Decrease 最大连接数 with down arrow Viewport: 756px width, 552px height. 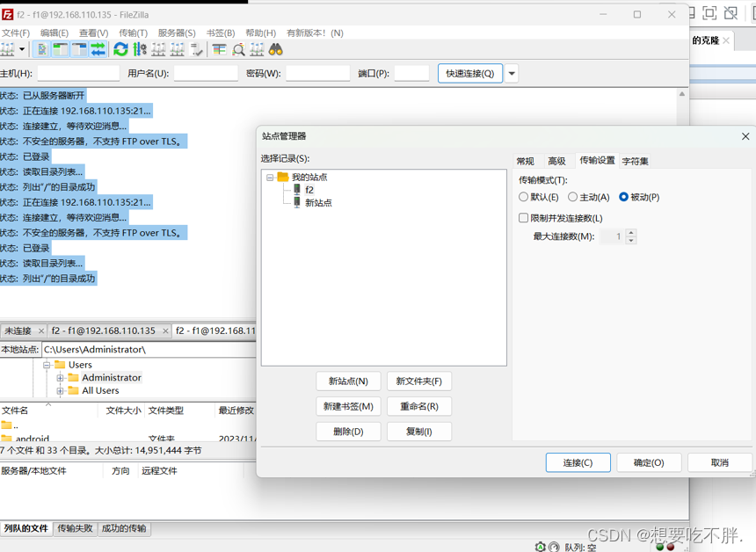[x=630, y=241]
